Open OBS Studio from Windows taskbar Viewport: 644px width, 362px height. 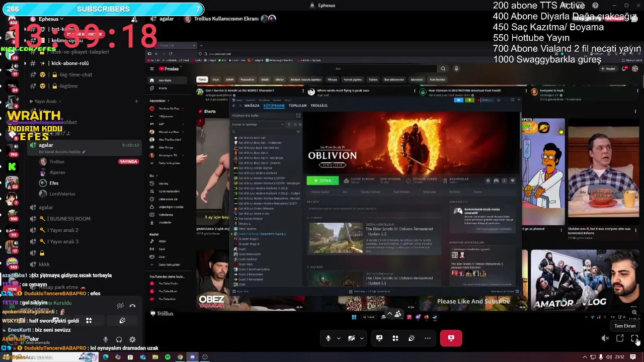(x=205, y=357)
